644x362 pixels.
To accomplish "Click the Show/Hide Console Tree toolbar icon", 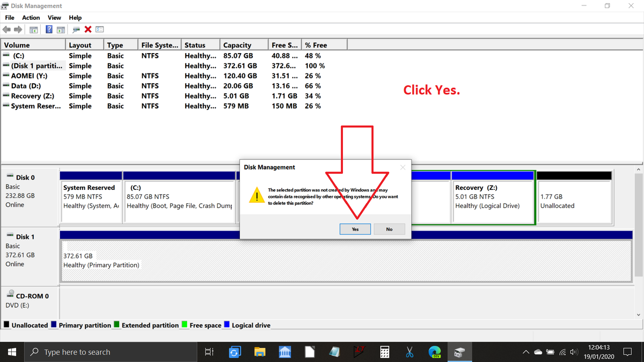I will tap(34, 29).
